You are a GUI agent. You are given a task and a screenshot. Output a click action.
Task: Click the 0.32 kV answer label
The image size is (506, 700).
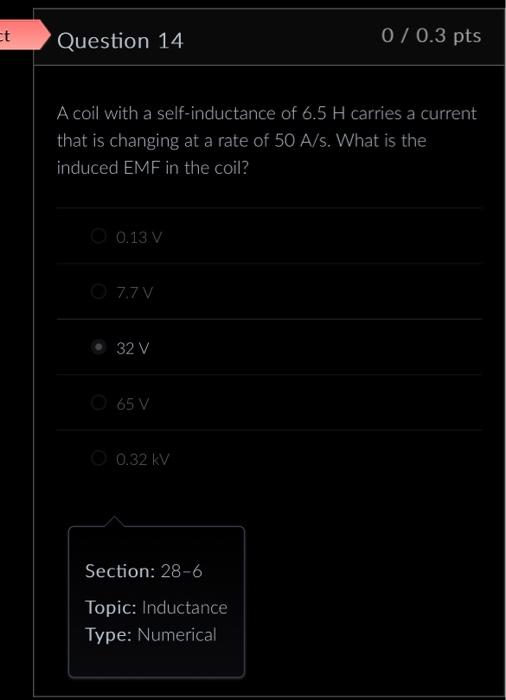[x=142, y=459]
